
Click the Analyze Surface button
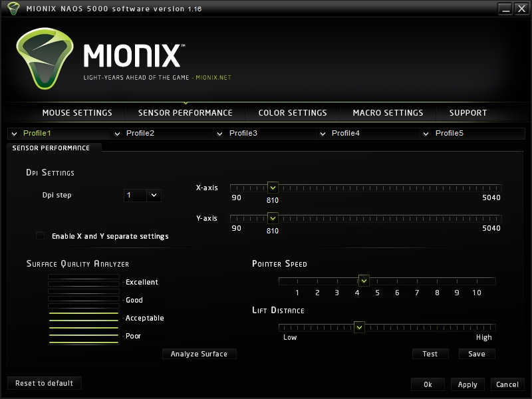coord(199,354)
